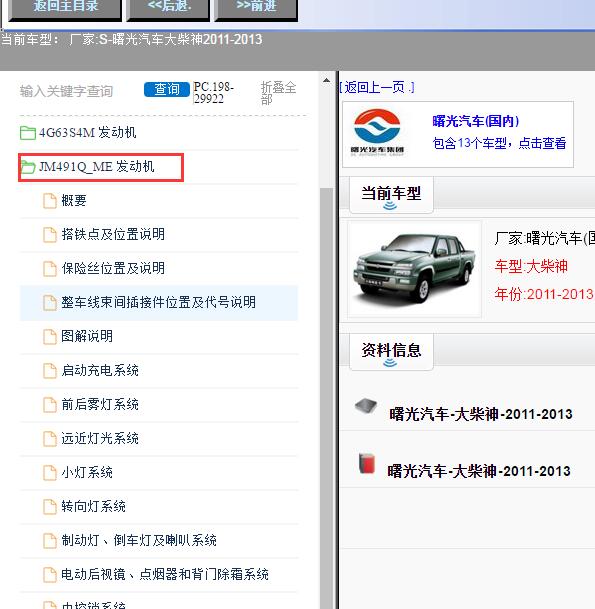This screenshot has height=609, width=595.
Task: Click the green pickup truck thumbnail
Action: coord(415,269)
